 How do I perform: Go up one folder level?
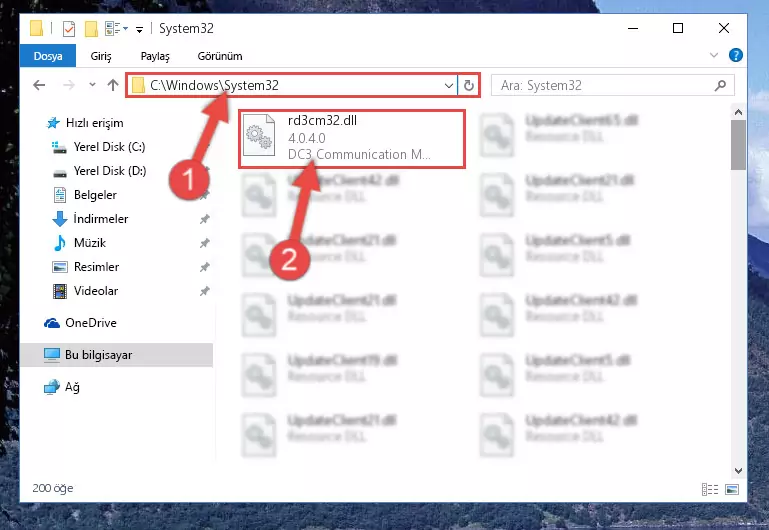(x=113, y=85)
